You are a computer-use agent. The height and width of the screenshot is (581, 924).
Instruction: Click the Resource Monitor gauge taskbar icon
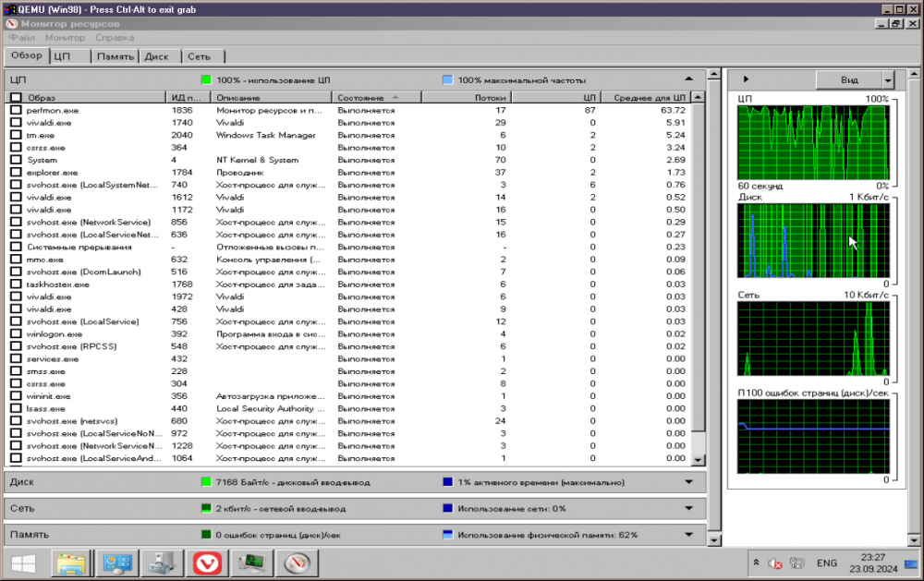[298, 562]
